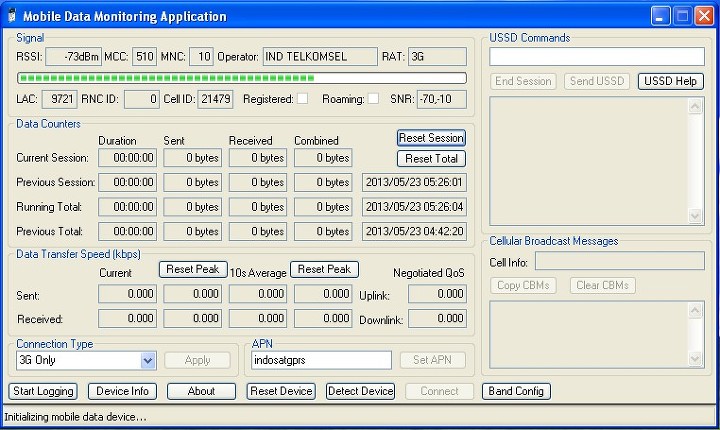720x430 pixels.
Task: Click the Previous Total timestamp 2013/05/23 04:42:20
Action: (414, 232)
